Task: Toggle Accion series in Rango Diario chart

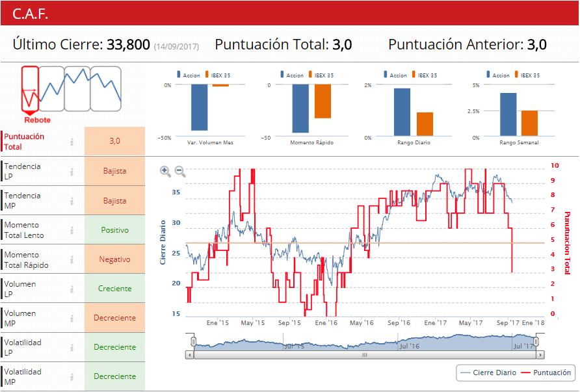Action: pos(395,75)
